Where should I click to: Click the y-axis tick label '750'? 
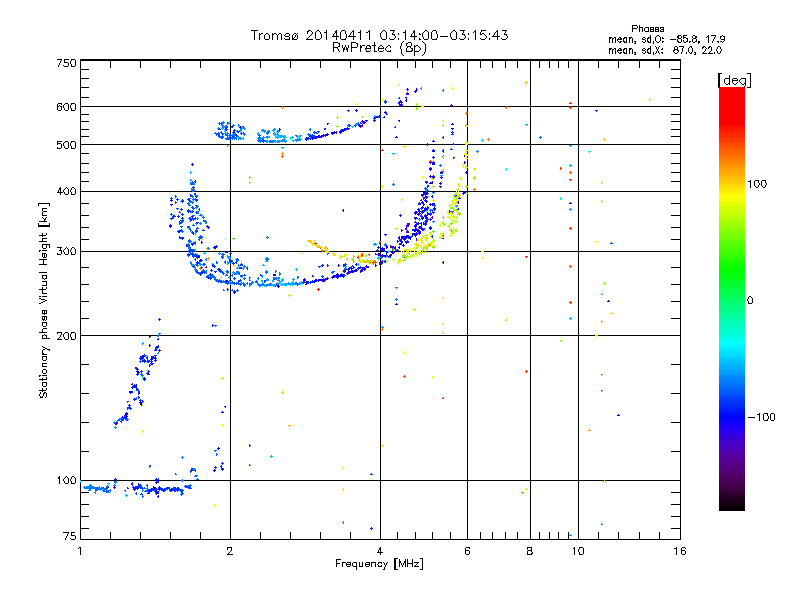pos(66,63)
